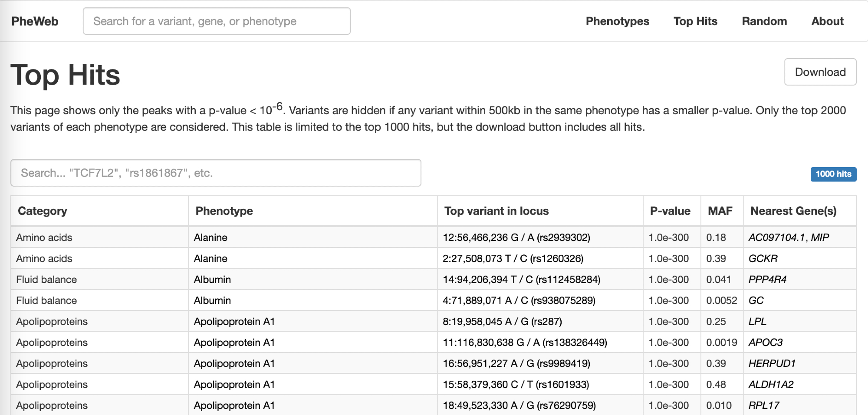Screen dimensions: 868x415
Task: Open variant rs138326449 link
Action: point(525,343)
